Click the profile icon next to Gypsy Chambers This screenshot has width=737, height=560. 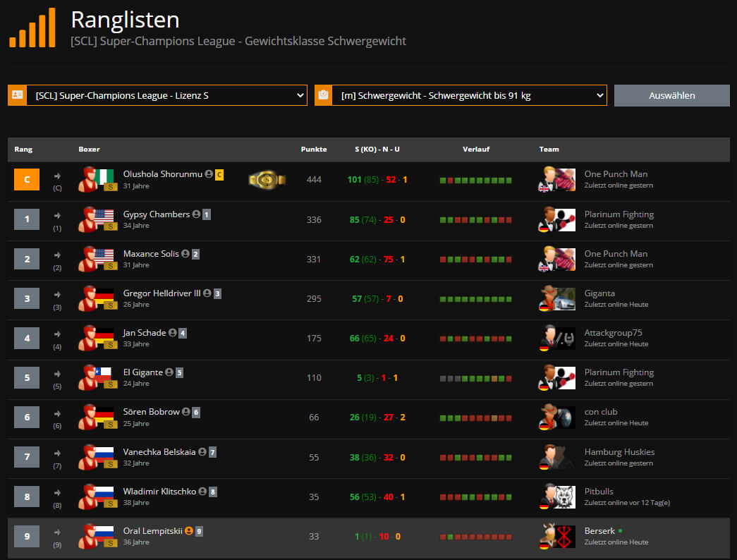[195, 214]
